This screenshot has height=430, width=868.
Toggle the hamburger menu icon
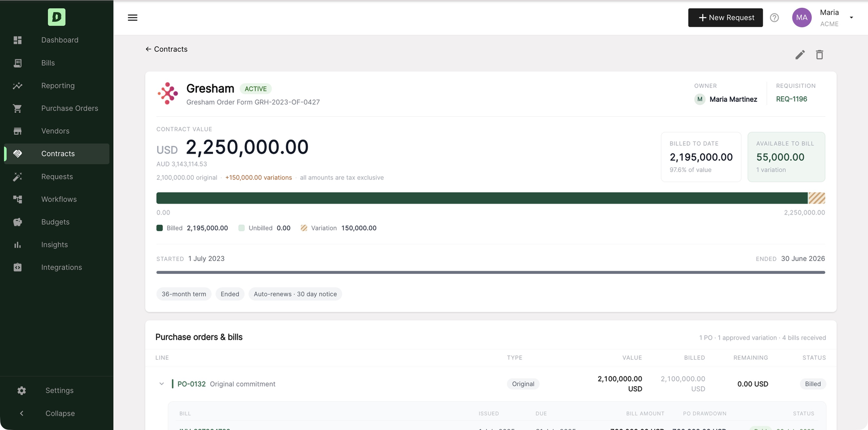pos(133,18)
